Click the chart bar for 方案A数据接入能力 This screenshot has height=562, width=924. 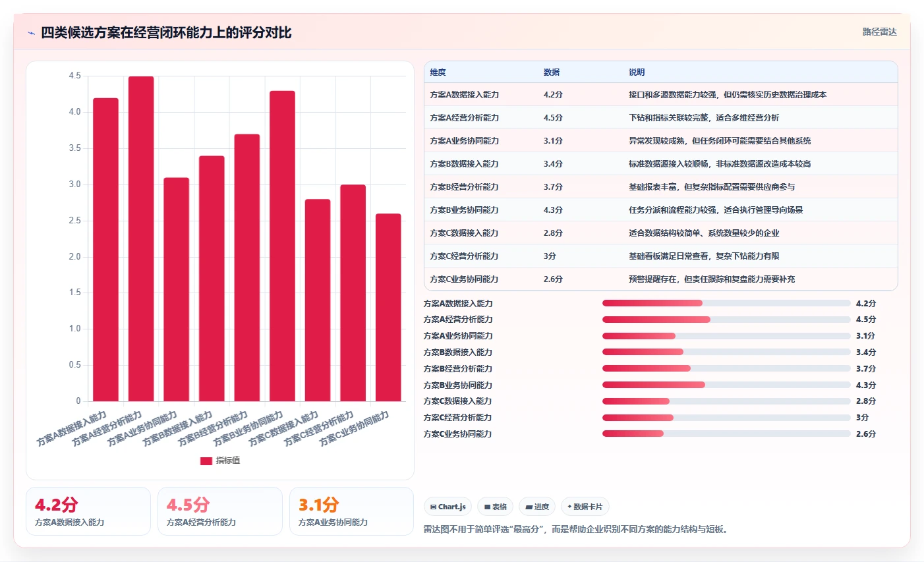(x=105, y=250)
